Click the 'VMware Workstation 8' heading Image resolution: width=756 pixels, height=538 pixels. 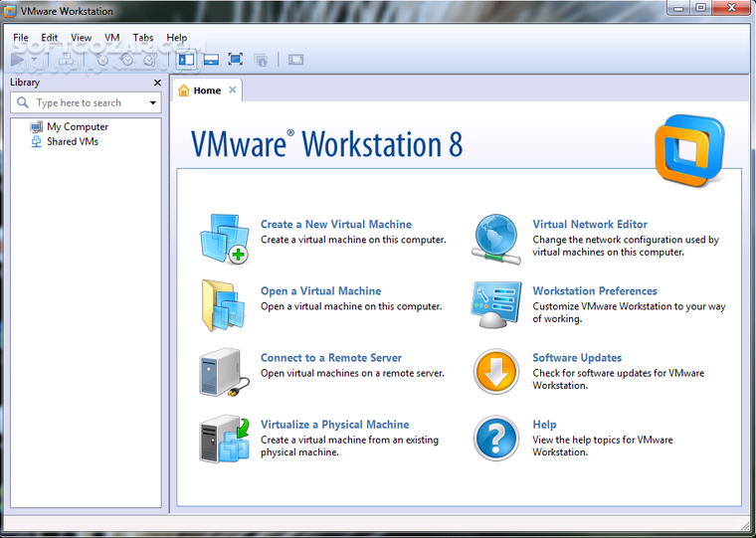(x=327, y=143)
